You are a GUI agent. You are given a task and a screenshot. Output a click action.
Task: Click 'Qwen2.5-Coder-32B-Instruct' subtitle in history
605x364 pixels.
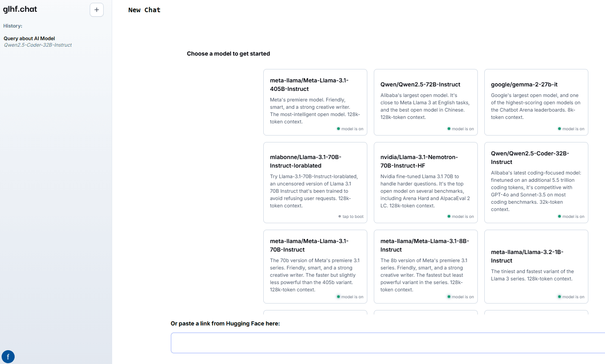tap(38, 45)
